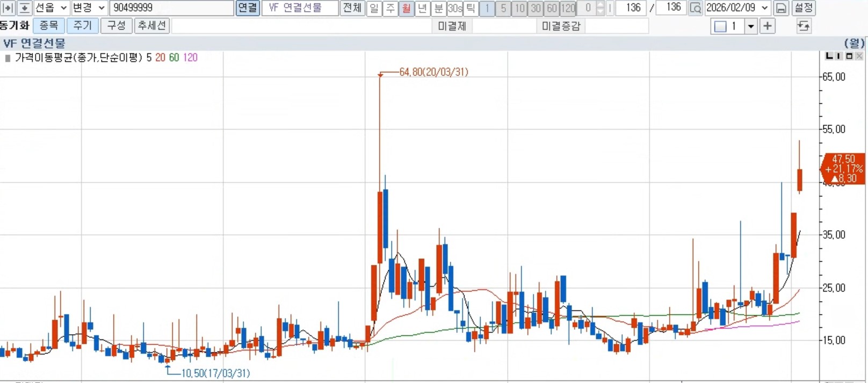Select the 월 (monthly) period toggle
Image resolution: width=868 pixels, height=383 pixels.
point(406,8)
